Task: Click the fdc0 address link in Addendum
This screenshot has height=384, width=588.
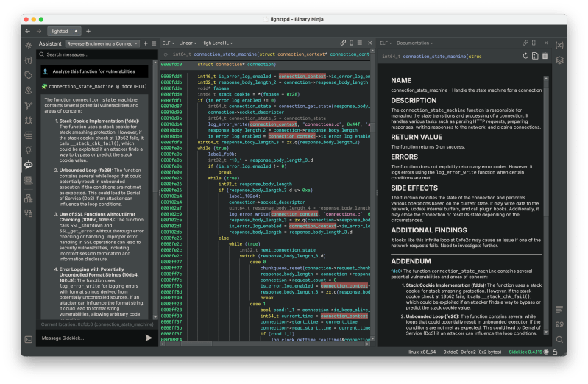Action: (x=396, y=271)
